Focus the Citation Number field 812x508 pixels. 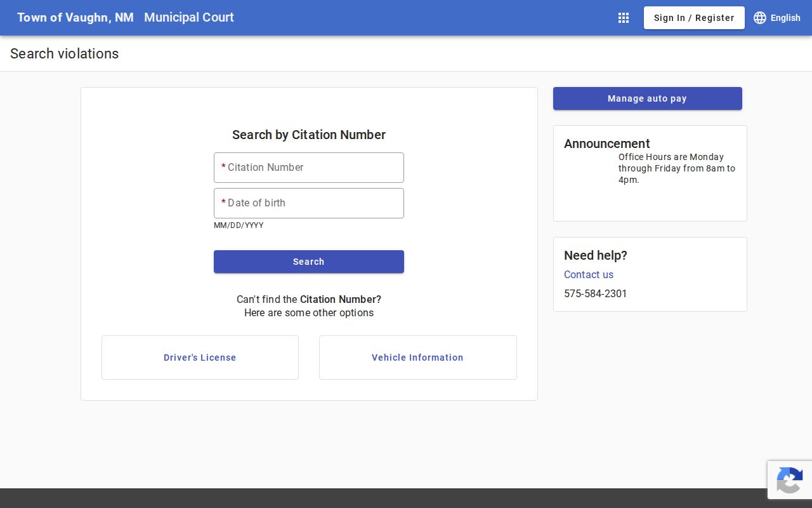pos(309,168)
